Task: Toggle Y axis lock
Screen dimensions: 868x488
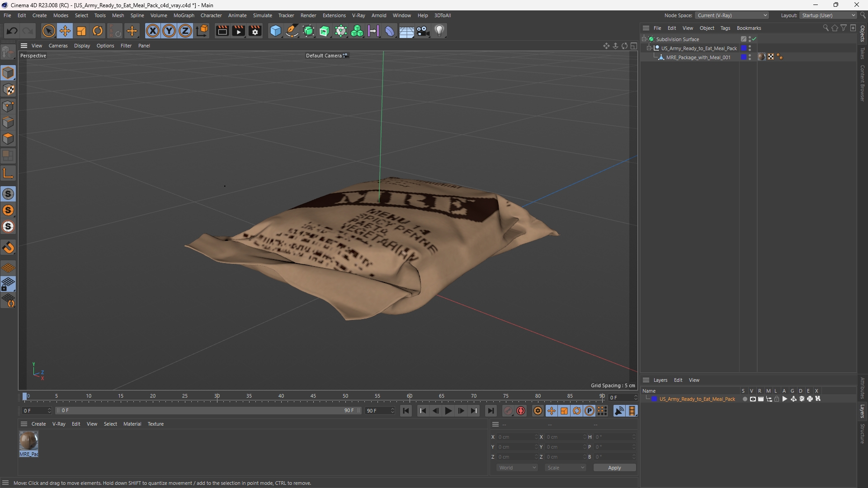Action: 169,31
